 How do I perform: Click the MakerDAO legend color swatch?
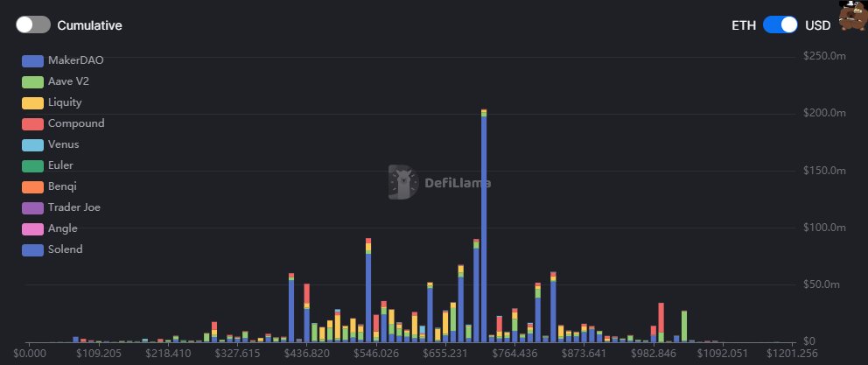tap(32, 61)
